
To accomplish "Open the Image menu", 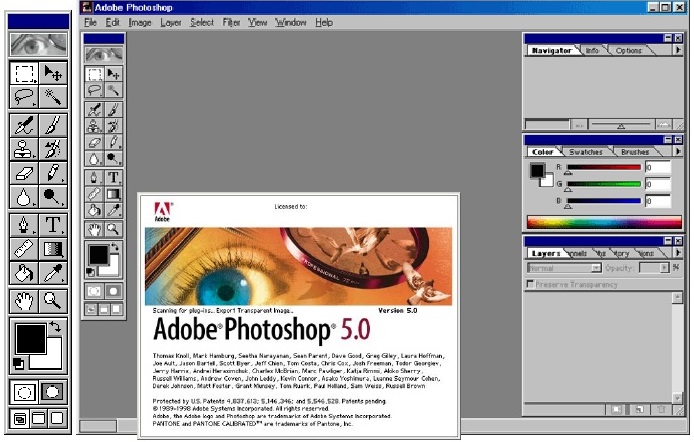I will [x=140, y=22].
